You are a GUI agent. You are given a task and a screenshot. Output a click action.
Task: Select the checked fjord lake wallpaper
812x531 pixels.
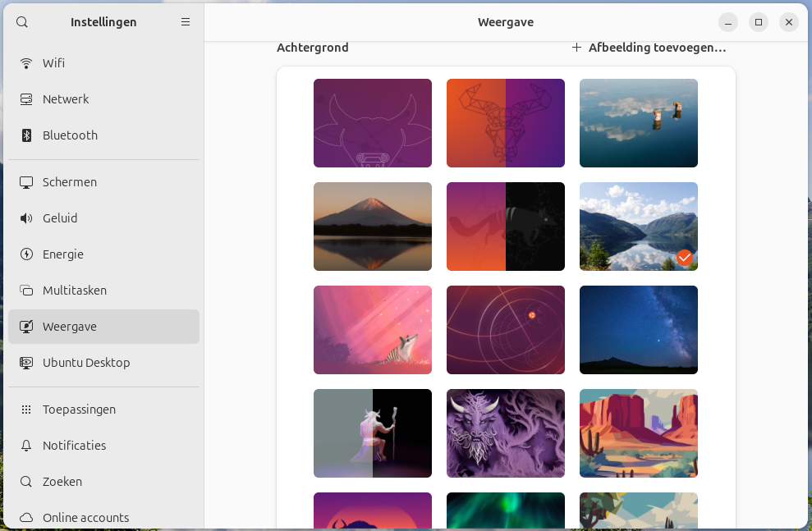pyautogui.click(x=639, y=227)
